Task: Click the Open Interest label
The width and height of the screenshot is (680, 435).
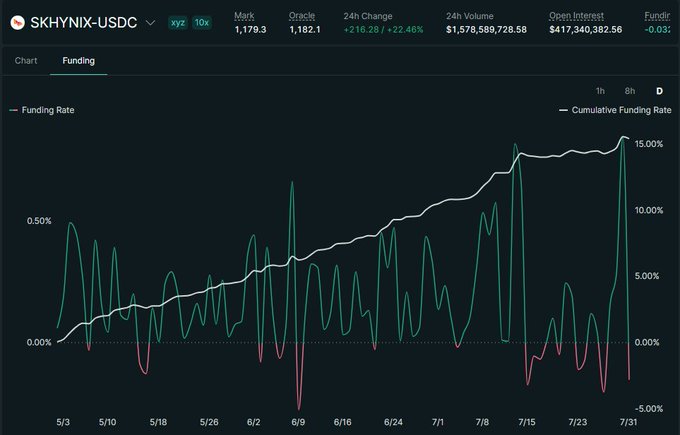Action: click(x=576, y=16)
